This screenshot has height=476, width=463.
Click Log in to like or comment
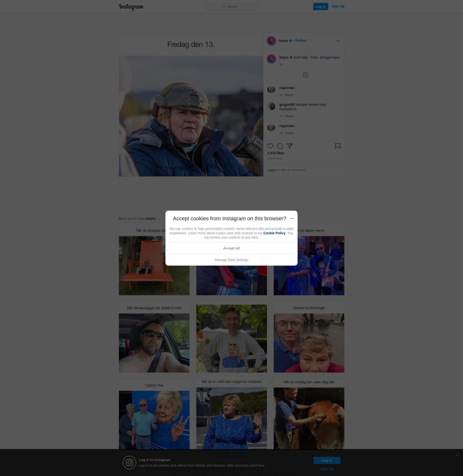tap(272, 170)
